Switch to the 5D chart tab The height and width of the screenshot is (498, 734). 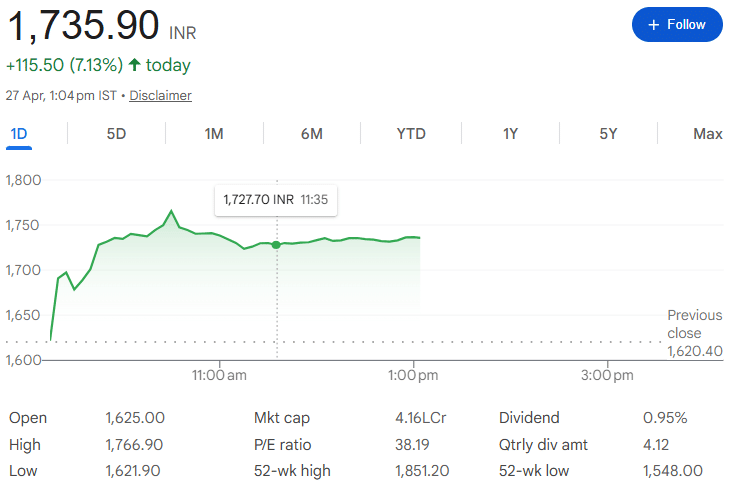click(x=116, y=134)
